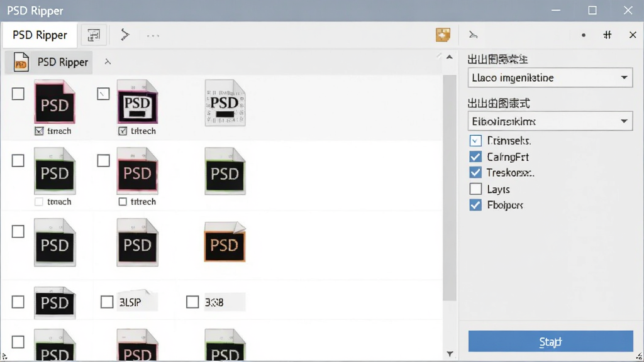Open the three-dot overflow menu in the toolbar
This screenshot has height=362, width=644.
pos(153,36)
